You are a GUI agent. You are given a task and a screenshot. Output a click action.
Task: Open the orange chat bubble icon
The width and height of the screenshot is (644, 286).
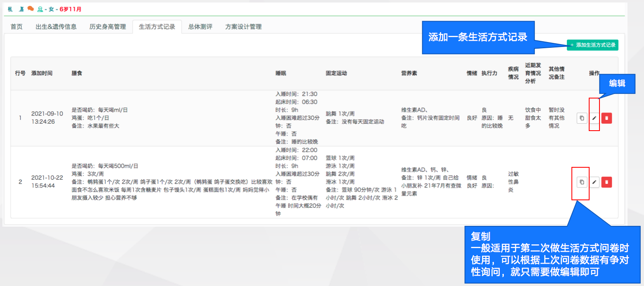point(31,9)
